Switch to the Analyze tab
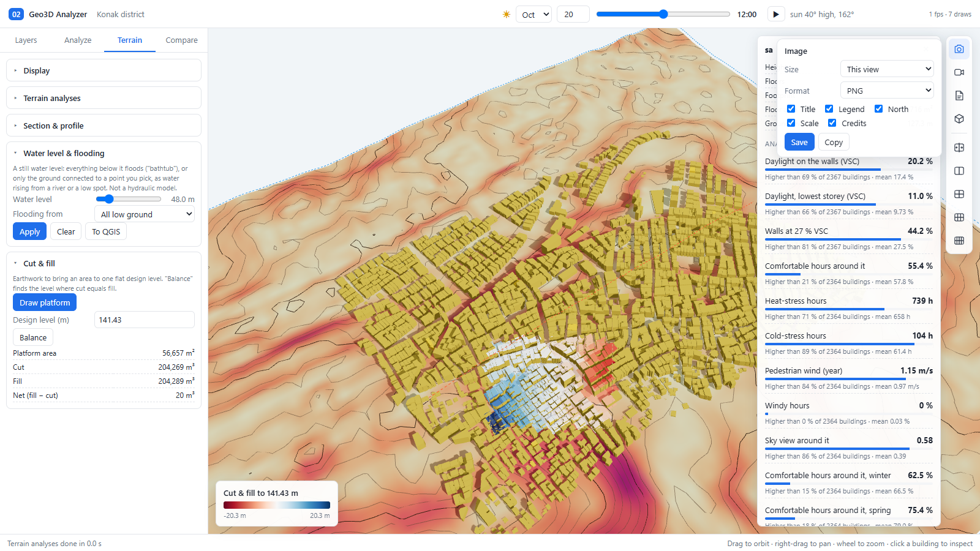 click(78, 40)
